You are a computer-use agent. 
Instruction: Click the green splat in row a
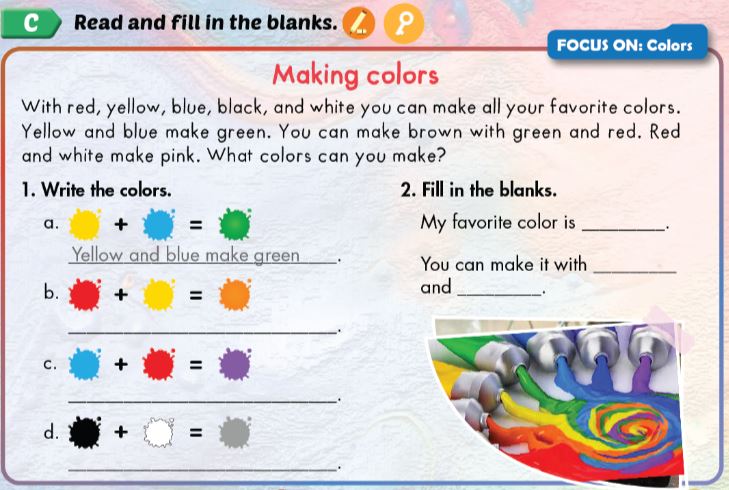coord(233,223)
